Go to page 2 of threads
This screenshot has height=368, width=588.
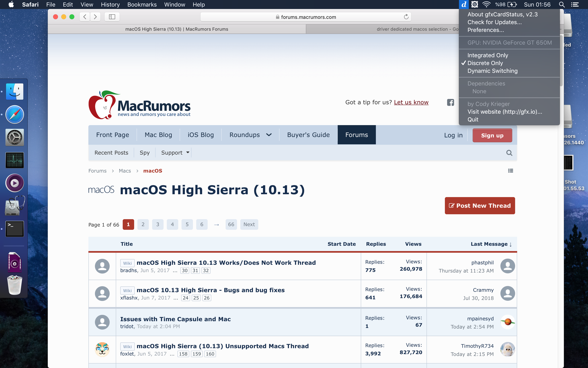[x=143, y=224]
